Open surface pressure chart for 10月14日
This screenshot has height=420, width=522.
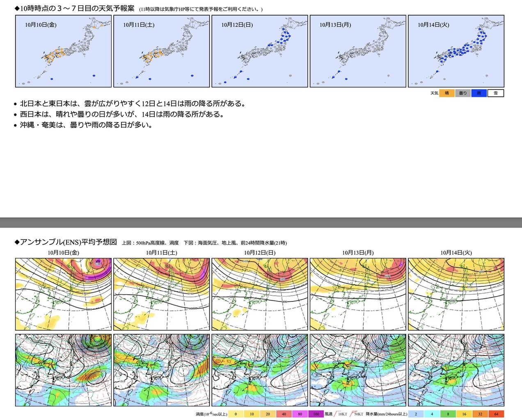(x=456, y=370)
